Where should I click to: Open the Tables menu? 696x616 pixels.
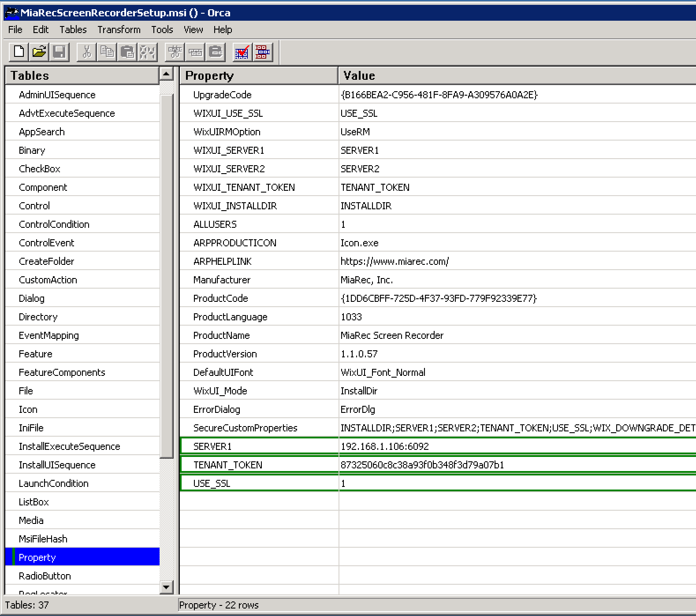73,30
